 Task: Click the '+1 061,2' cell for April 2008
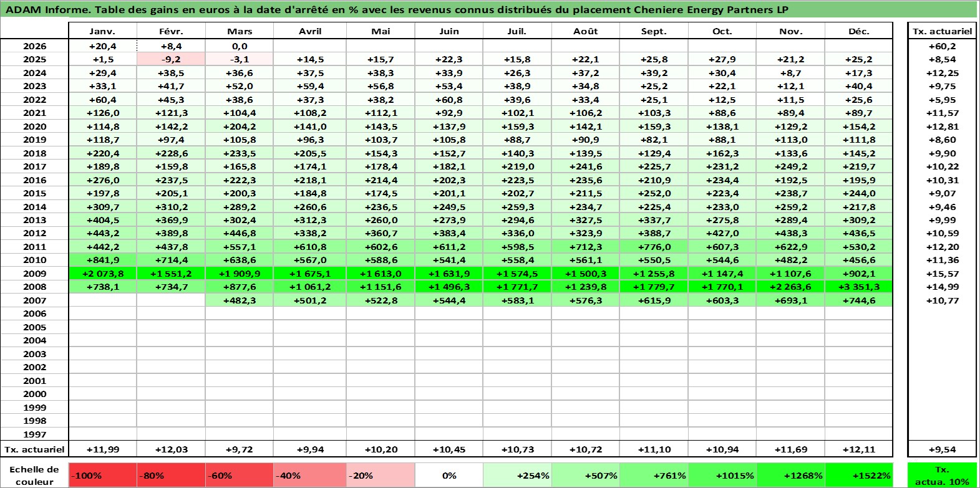[310, 287]
